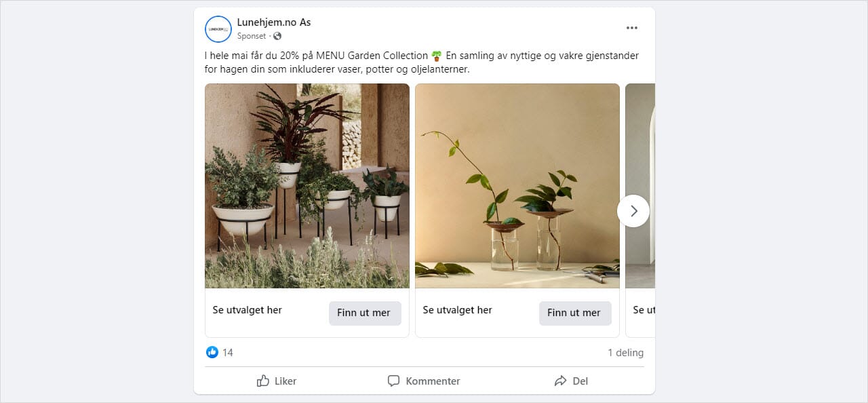This screenshot has width=868, height=403.
Task: Click the globe audience icon beside Sponset
Action: (x=276, y=36)
